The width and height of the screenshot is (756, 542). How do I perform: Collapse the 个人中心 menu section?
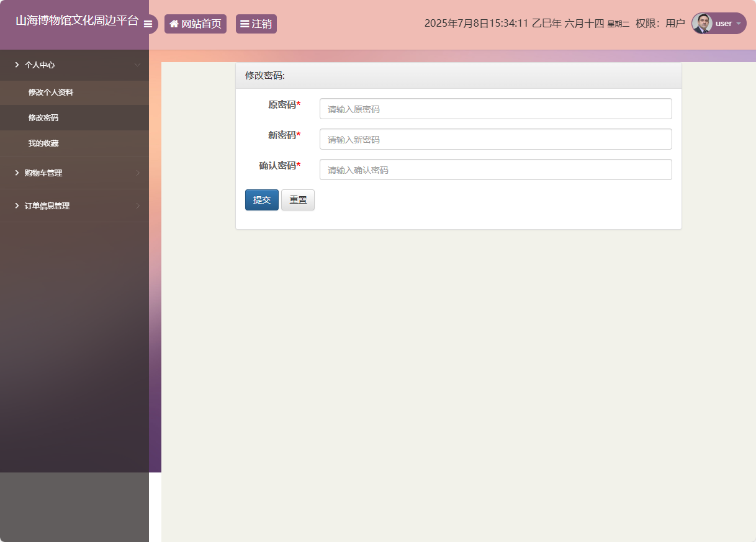pos(74,65)
